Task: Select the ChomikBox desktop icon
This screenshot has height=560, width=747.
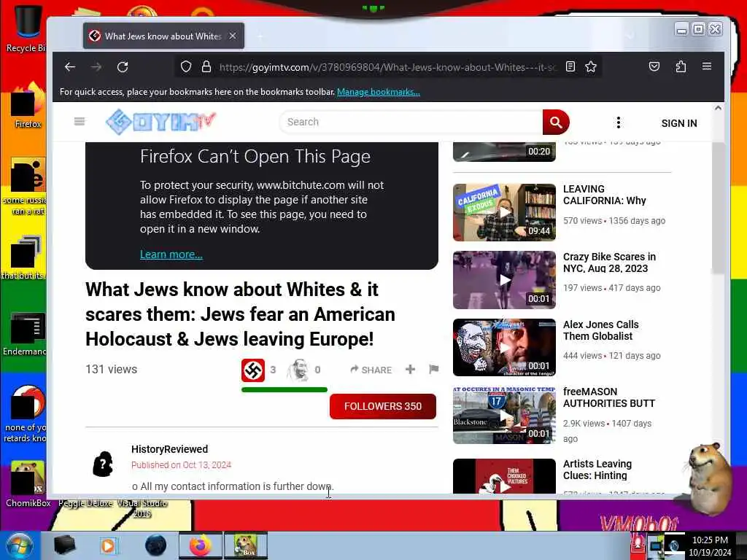Action: (x=28, y=484)
